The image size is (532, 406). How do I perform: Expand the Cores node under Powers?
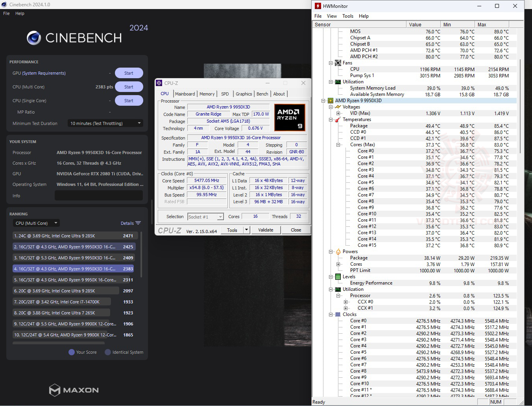click(338, 264)
